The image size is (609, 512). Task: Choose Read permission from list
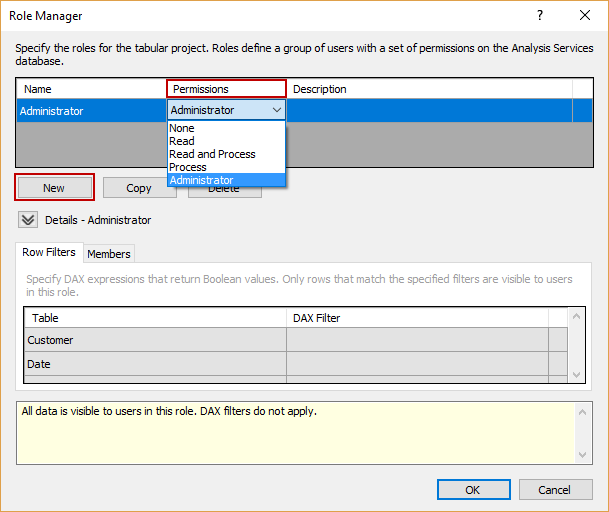click(x=182, y=141)
